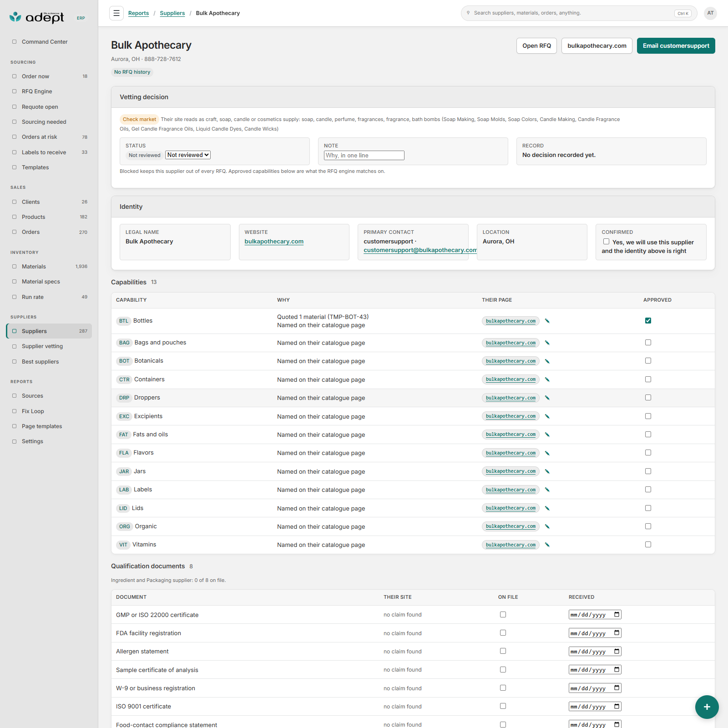
Task: Edit the Fats and oils page link pencil
Action: tap(547, 435)
